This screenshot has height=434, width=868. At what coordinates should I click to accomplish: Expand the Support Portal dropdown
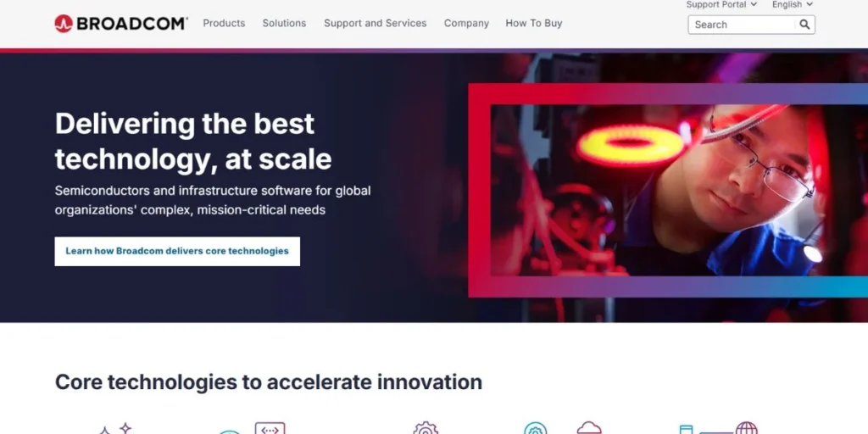721,4
